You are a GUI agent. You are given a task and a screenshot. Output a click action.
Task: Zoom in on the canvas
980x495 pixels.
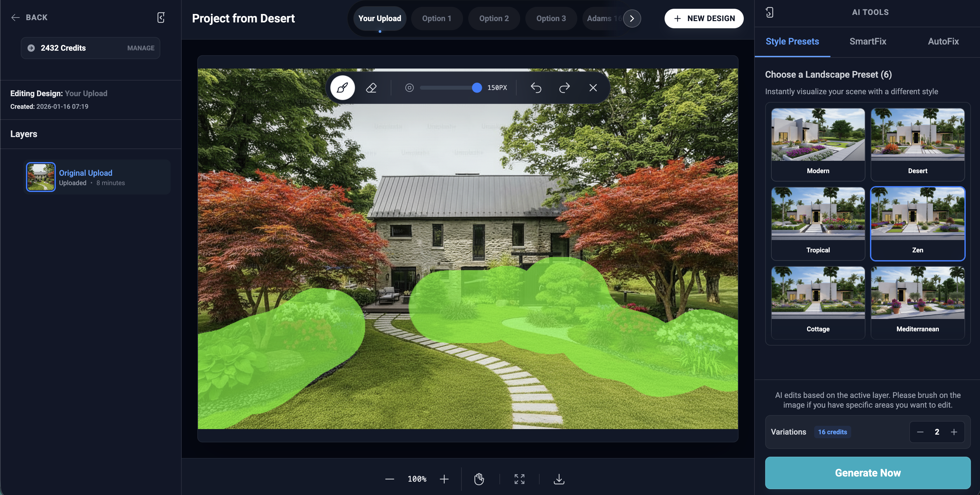444,479
